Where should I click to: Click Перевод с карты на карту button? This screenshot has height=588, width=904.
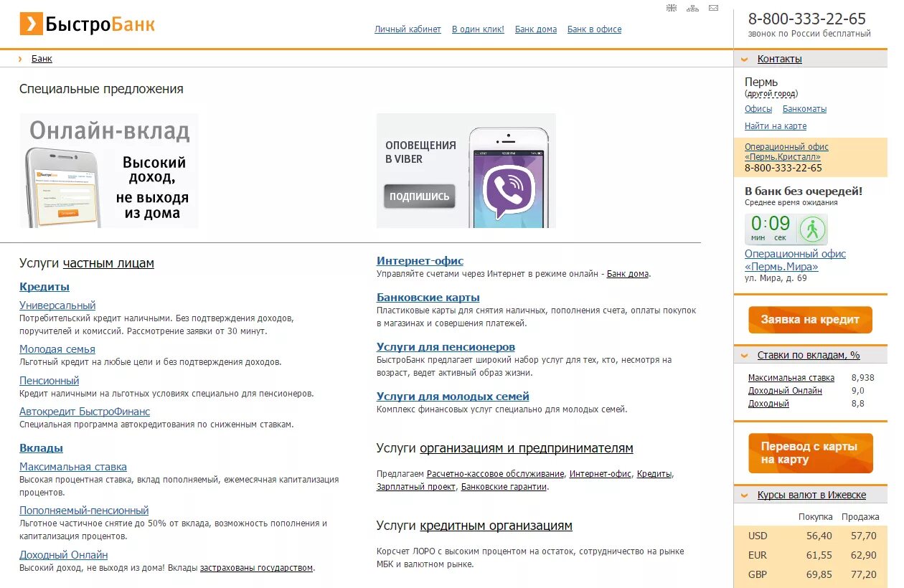click(811, 453)
